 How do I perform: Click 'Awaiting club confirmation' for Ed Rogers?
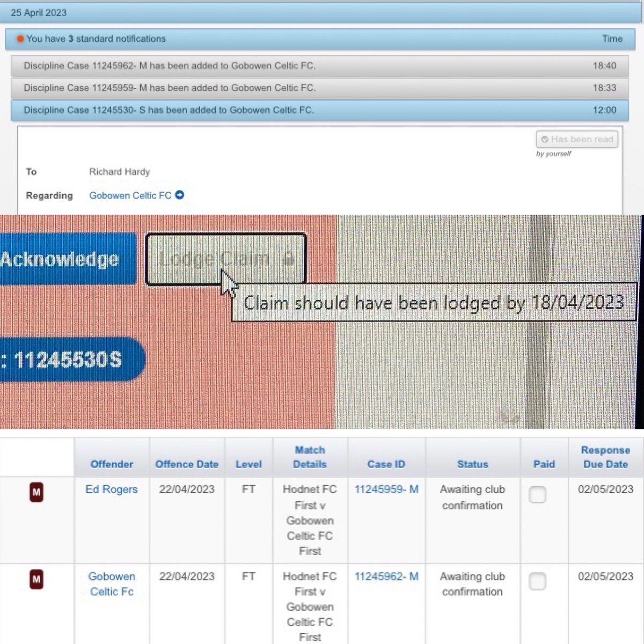472,497
